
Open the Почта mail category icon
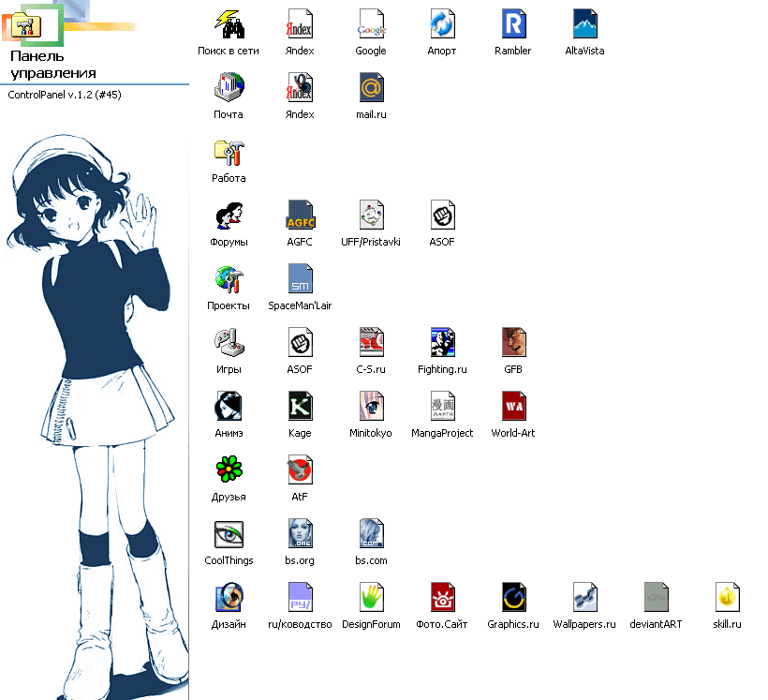(229, 88)
